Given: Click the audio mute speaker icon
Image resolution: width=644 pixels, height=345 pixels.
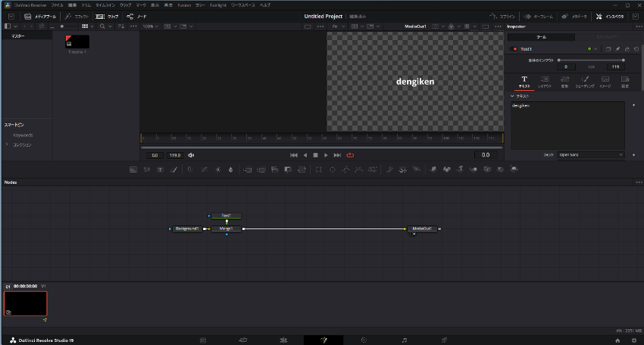Looking at the screenshot, I should (x=191, y=155).
